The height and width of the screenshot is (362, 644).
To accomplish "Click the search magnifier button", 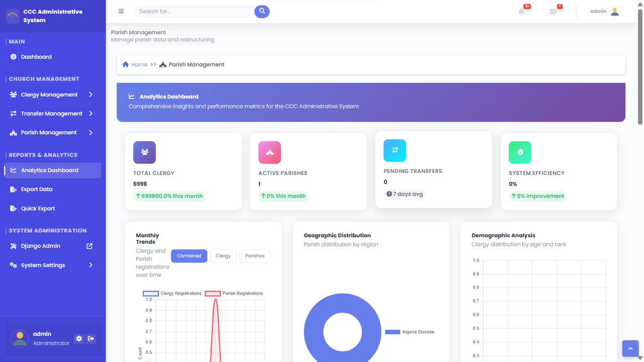I will 262,11.
